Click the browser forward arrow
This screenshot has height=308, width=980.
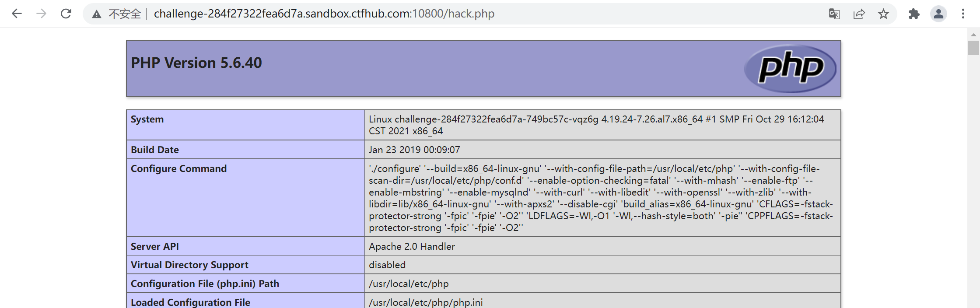tap(41, 14)
